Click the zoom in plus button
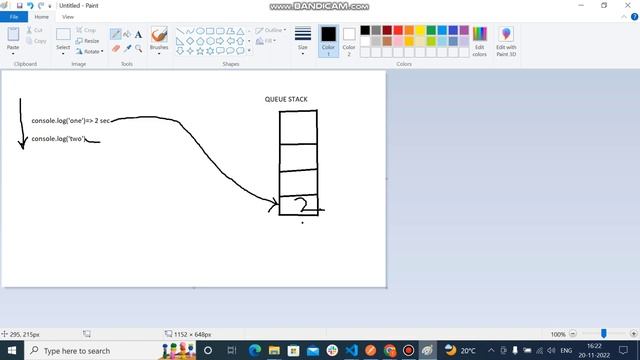Screen dimensions: 640x360 coord(633,334)
